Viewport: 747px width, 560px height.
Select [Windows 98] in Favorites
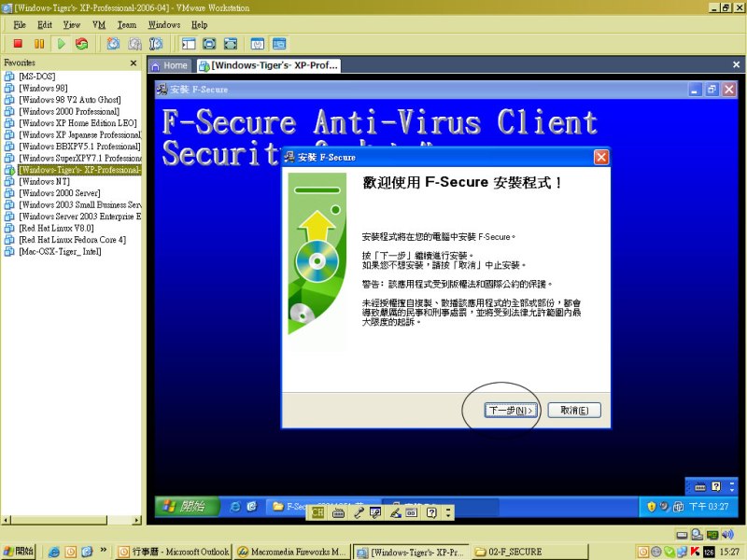(x=43, y=88)
